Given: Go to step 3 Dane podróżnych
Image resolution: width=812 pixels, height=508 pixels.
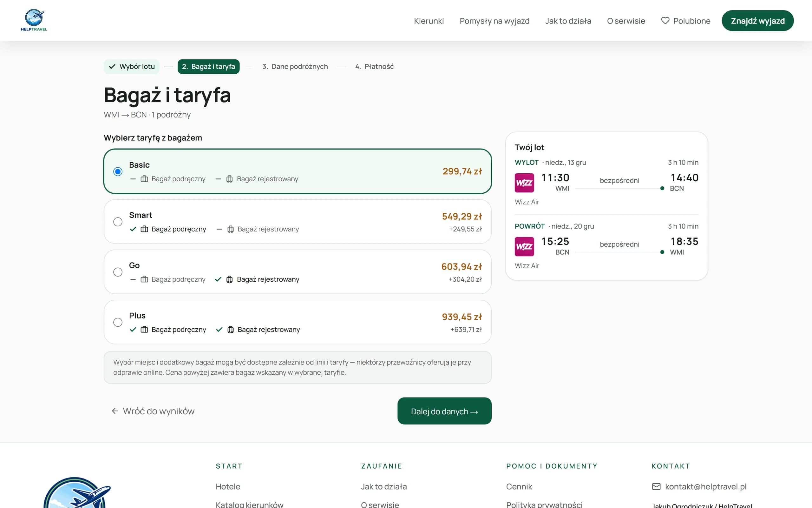Looking at the screenshot, I should pos(295,67).
